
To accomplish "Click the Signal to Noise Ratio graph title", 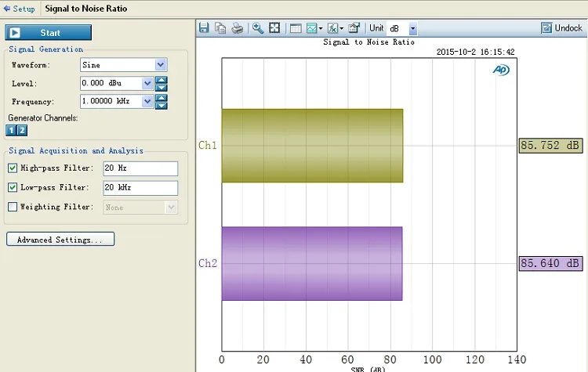I will [368, 42].
